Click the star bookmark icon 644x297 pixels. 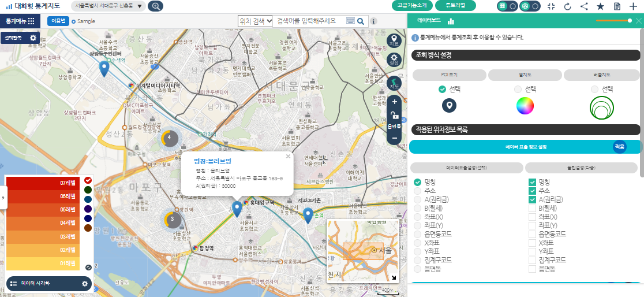(x=600, y=6)
